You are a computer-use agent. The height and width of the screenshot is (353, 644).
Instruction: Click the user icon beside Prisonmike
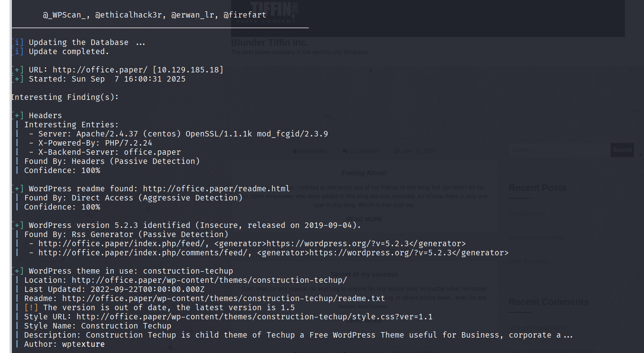pyautogui.click(x=295, y=151)
